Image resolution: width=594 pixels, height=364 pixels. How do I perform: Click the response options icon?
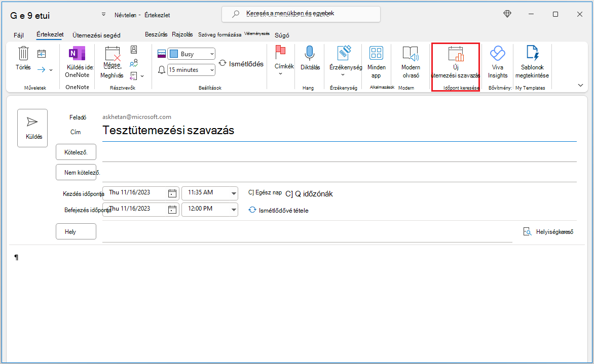133,76
